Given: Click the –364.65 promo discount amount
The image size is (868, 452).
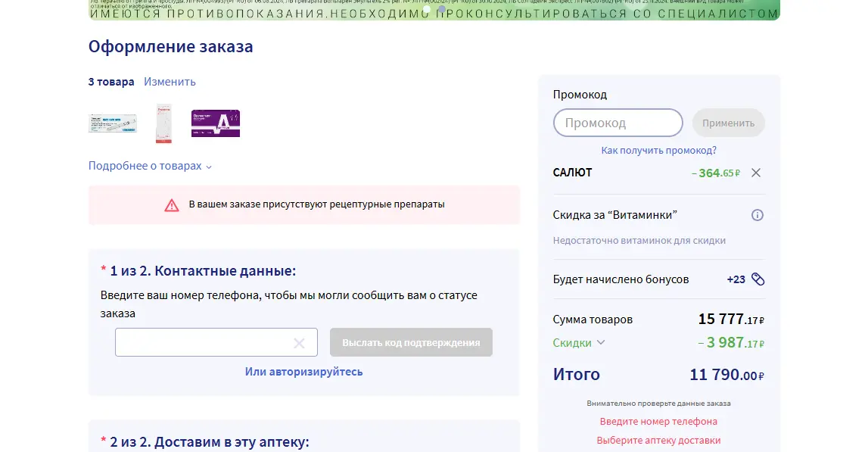Looking at the screenshot, I should pos(716,173).
